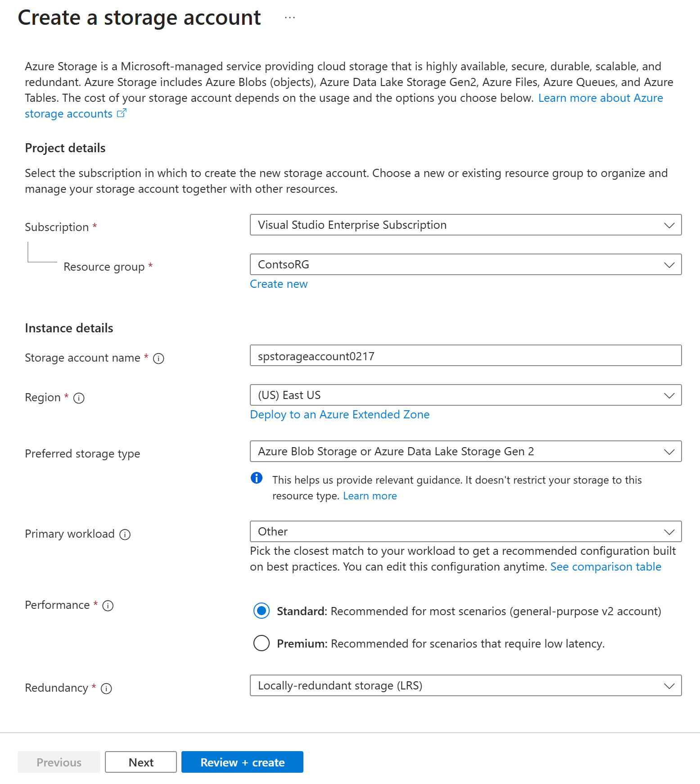The height and width of the screenshot is (784, 700).
Task: Click the Storage account name text field
Action: pos(465,356)
